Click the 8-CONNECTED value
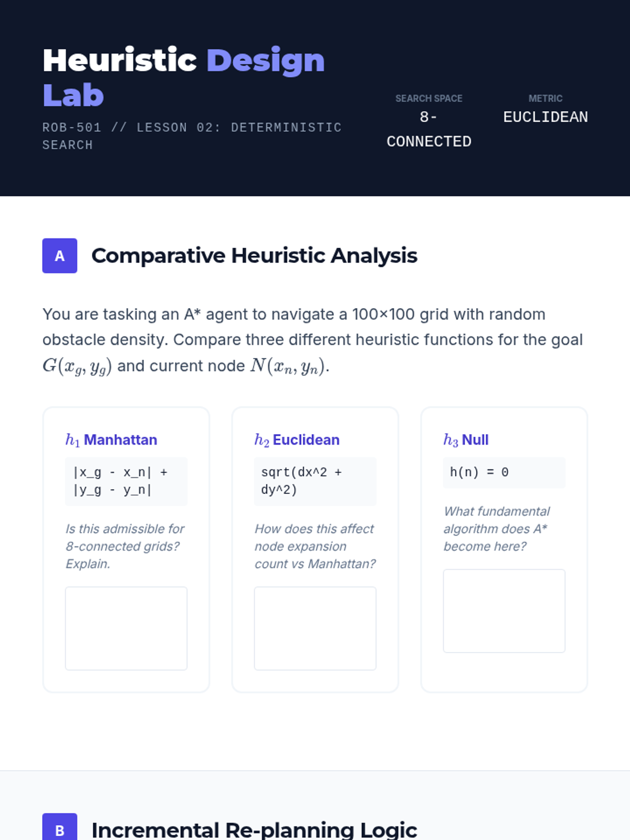 (x=428, y=129)
